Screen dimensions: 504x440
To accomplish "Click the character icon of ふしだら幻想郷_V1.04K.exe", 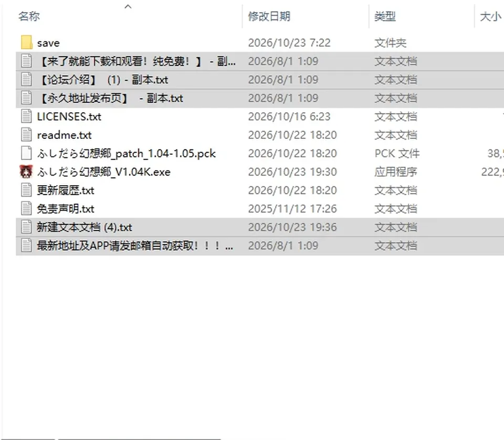I will 26,172.
